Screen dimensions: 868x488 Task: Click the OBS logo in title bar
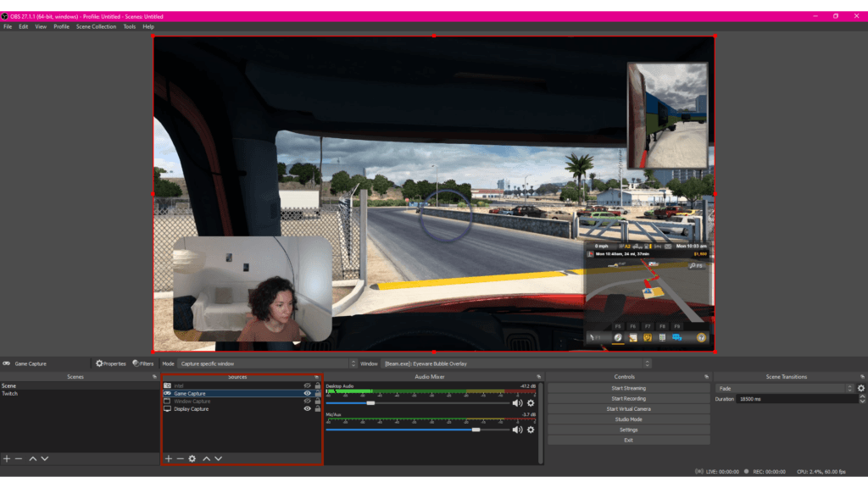click(x=4, y=17)
